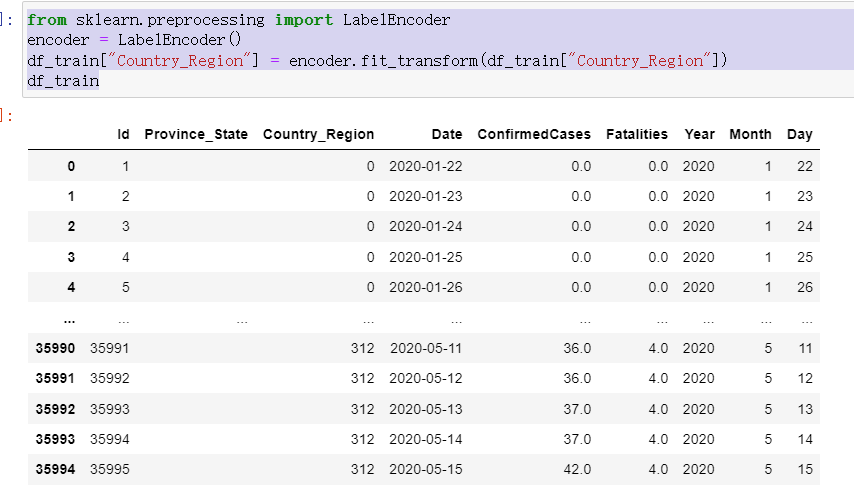Select the Date column header
This screenshot has width=854, height=503.
[x=447, y=134]
